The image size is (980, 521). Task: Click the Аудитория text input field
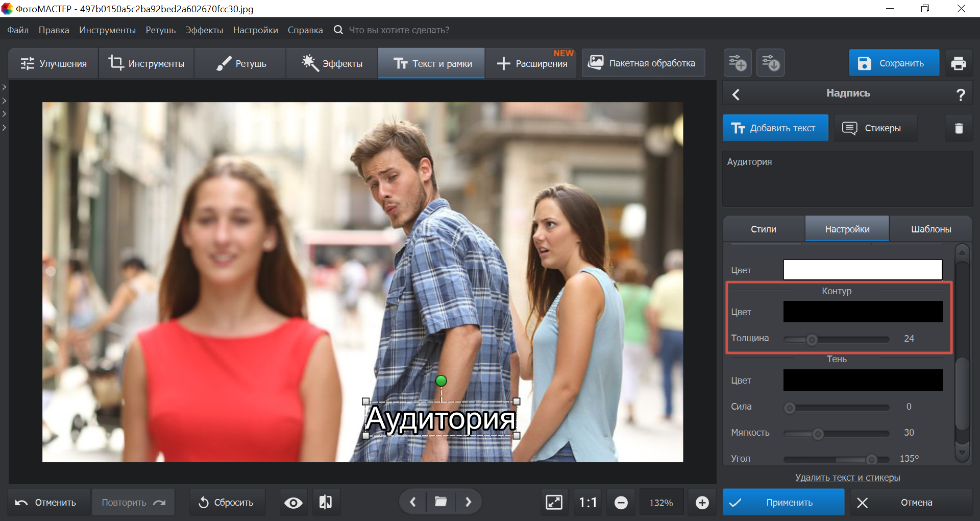pyautogui.click(x=847, y=178)
